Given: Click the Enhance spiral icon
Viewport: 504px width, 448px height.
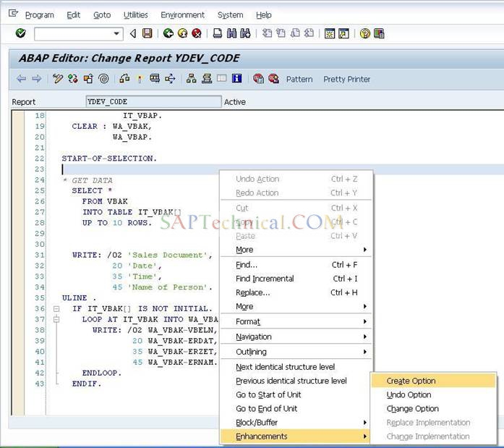Looking at the screenshot, I should click(x=103, y=79).
